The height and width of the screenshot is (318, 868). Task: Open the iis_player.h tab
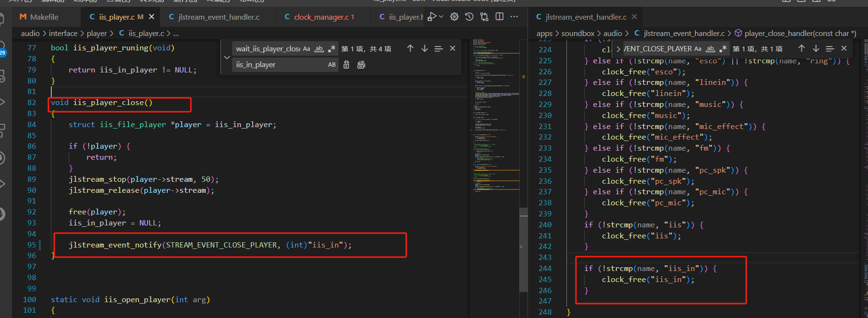pos(401,17)
